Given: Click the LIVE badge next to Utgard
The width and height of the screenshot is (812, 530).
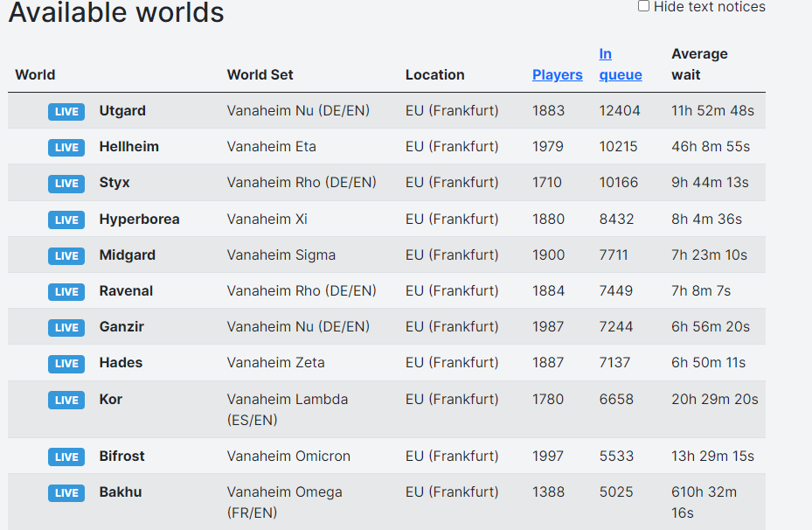Looking at the screenshot, I should coord(66,111).
